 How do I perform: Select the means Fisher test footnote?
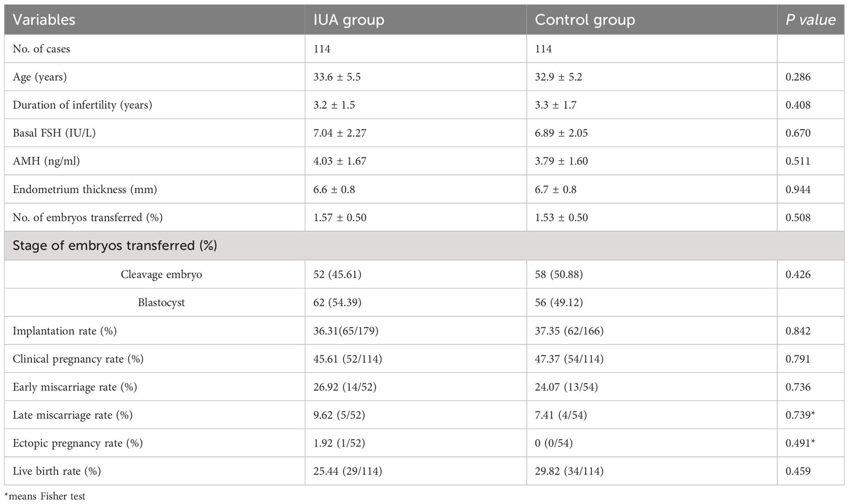tap(45, 496)
